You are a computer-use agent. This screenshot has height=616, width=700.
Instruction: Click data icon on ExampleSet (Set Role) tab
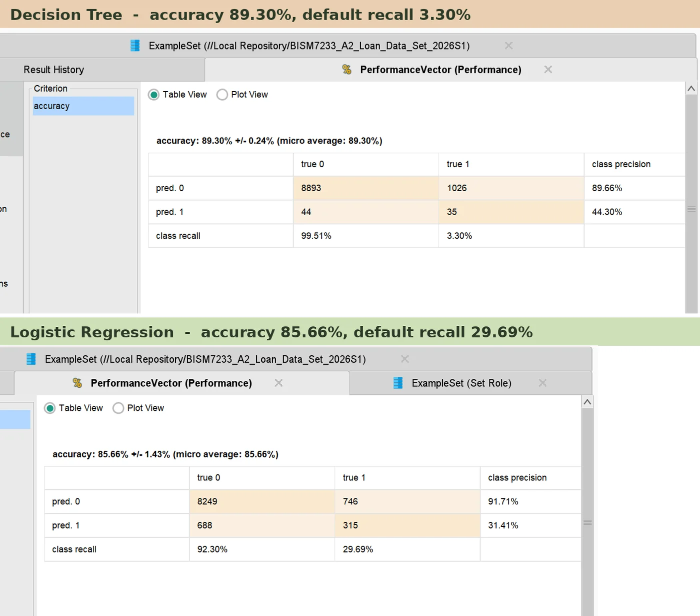click(x=398, y=383)
